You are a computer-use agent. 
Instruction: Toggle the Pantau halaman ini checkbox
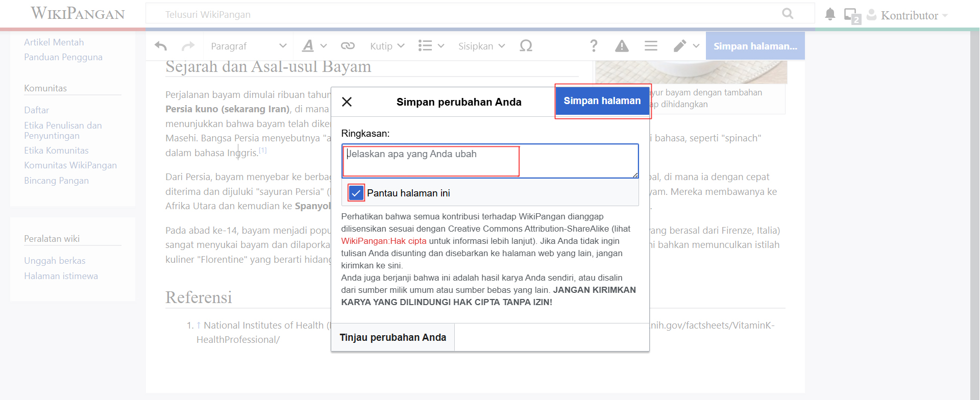pos(356,193)
